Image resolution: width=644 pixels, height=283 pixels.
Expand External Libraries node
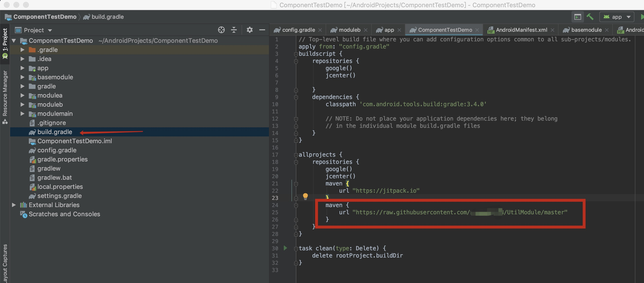tap(14, 205)
